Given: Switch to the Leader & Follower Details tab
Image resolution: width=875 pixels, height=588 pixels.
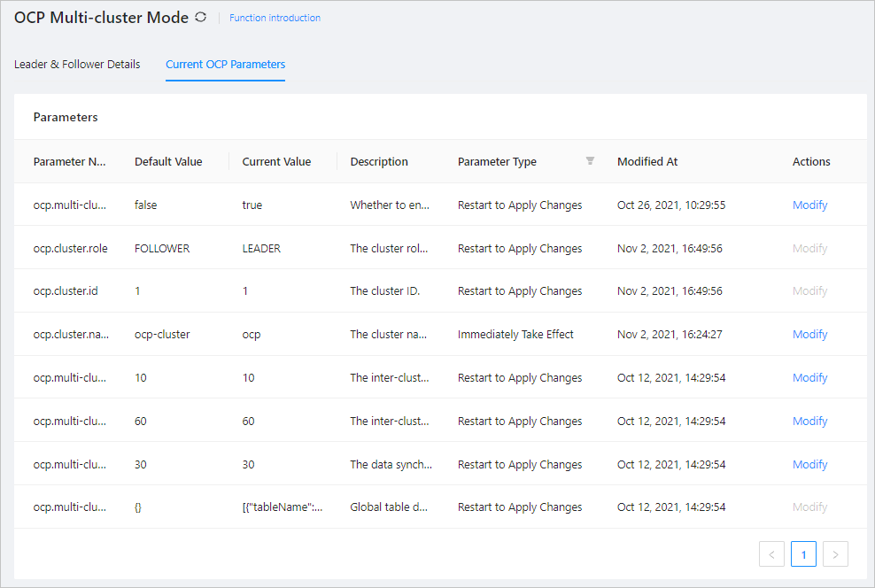Looking at the screenshot, I should pos(76,64).
